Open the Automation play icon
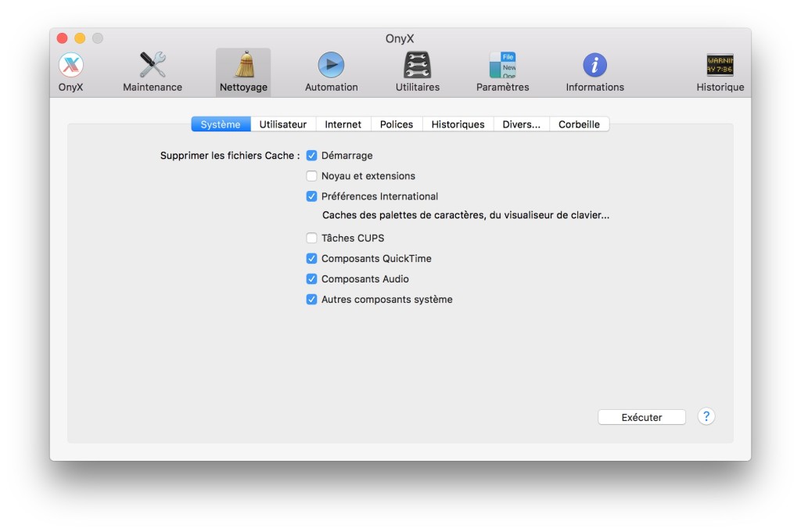The height and width of the screenshot is (532, 801). click(x=331, y=65)
